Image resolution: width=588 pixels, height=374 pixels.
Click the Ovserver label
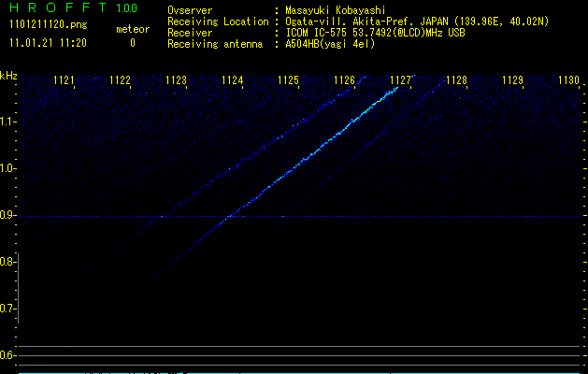pyautogui.click(x=190, y=10)
